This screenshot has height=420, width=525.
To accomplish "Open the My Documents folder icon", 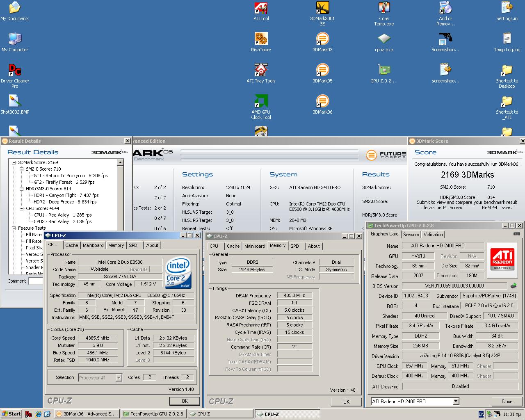I will click(15, 11).
